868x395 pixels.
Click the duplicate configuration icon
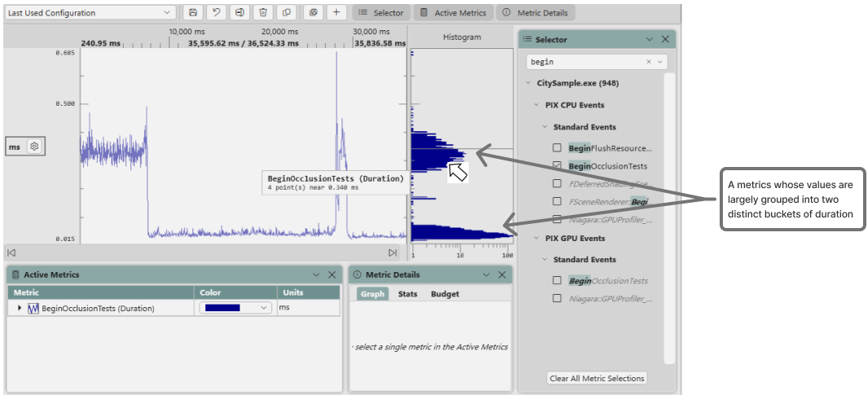coord(286,12)
